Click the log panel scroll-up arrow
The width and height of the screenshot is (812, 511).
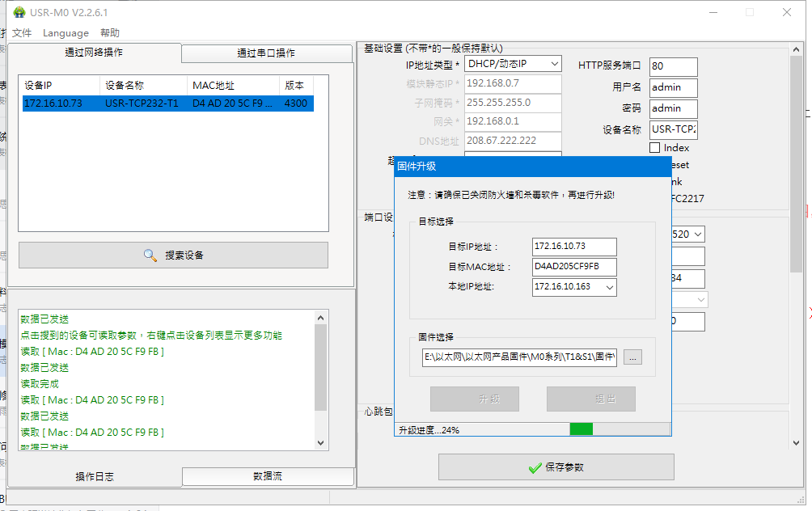(x=320, y=317)
